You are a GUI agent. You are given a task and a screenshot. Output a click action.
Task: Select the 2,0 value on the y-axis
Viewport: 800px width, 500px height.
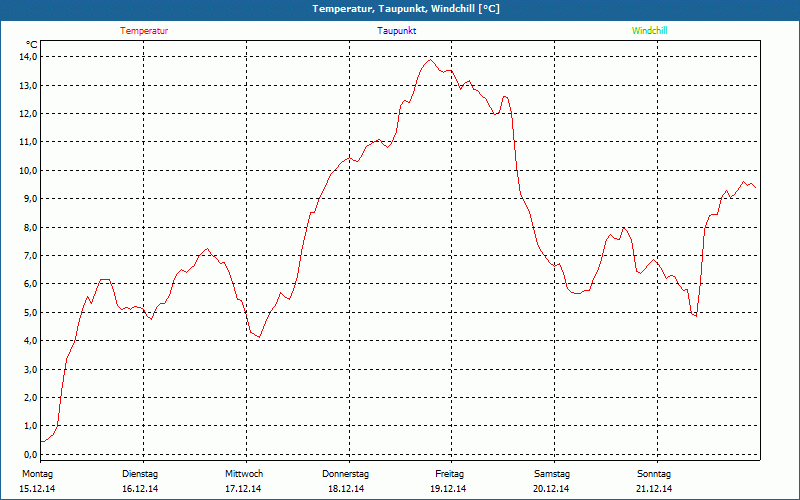[x=29, y=397]
